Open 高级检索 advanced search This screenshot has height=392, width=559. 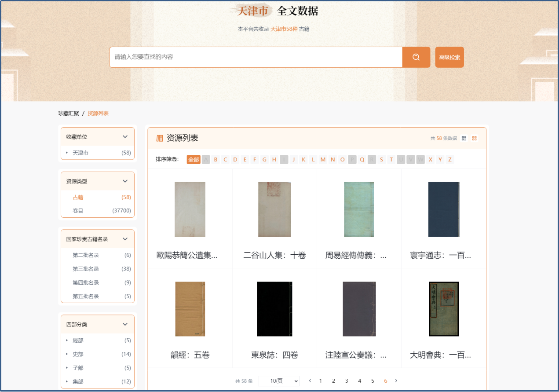pos(449,57)
